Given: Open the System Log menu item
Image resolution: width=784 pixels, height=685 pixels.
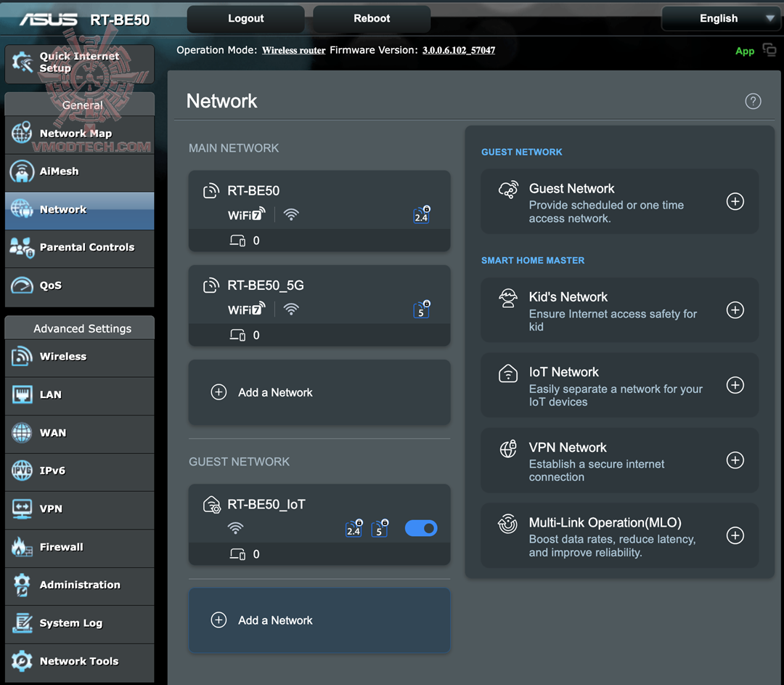Looking at the screenshot, I should tap(80, 624).
